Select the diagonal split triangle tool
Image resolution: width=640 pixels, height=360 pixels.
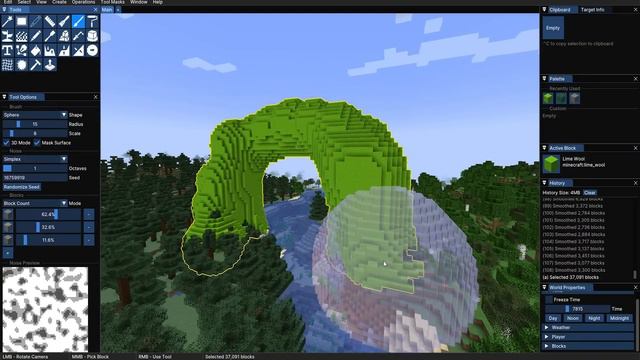[78, 50]
